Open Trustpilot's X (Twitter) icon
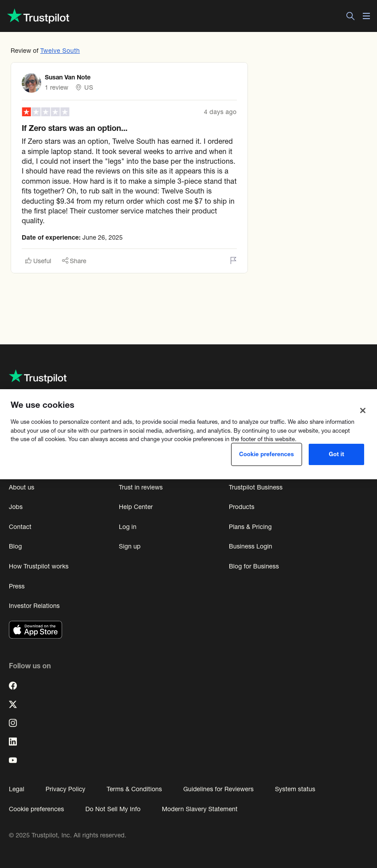Image resolution: width=377 pixels, height=868 pixels. pyautogui.click(x=13, y=704)
